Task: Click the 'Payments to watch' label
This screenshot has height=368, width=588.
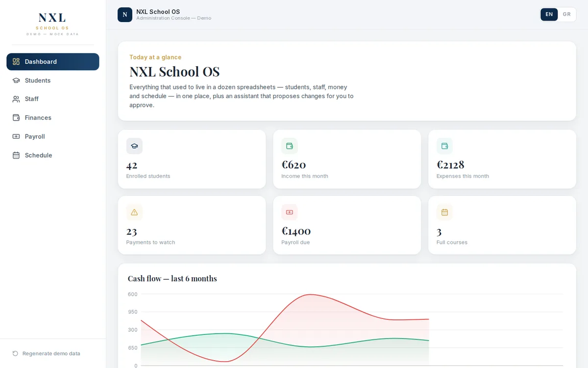Action: point(150,242)
